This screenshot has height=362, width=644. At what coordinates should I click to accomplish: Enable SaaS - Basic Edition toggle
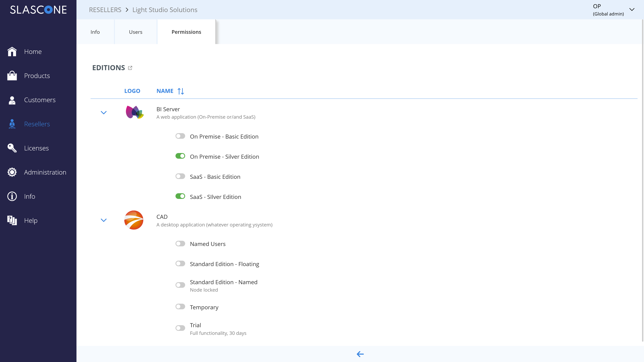pyautogui.click(x=180, y=176)
